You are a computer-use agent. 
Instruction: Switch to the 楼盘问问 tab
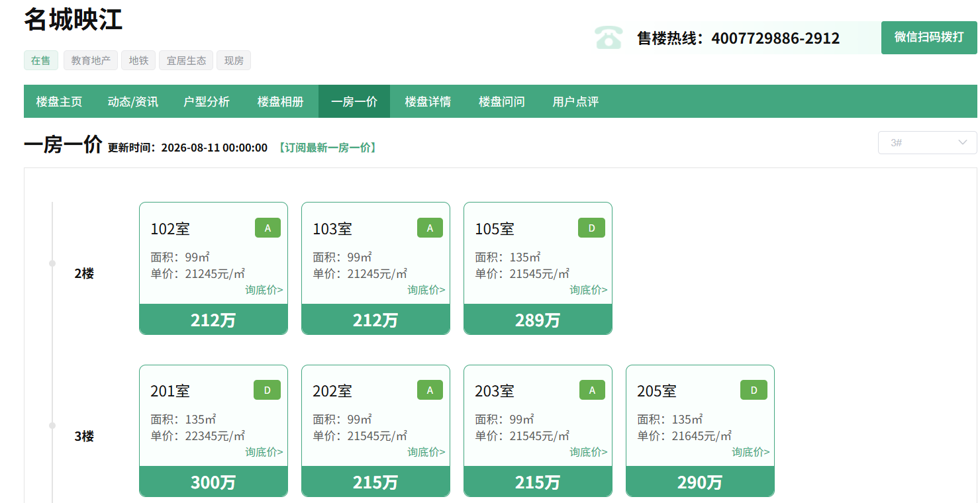(x=502, y=101)
